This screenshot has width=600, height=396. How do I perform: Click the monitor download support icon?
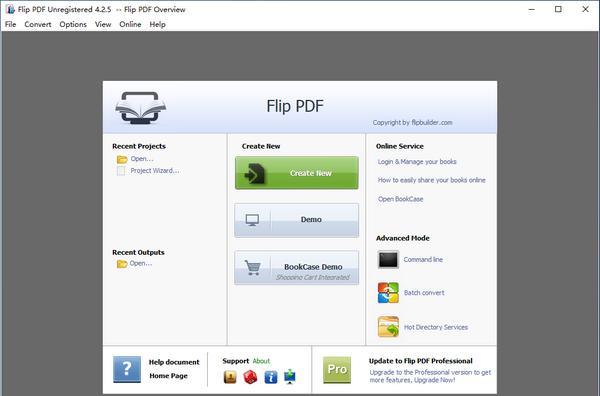coord(290,377)
